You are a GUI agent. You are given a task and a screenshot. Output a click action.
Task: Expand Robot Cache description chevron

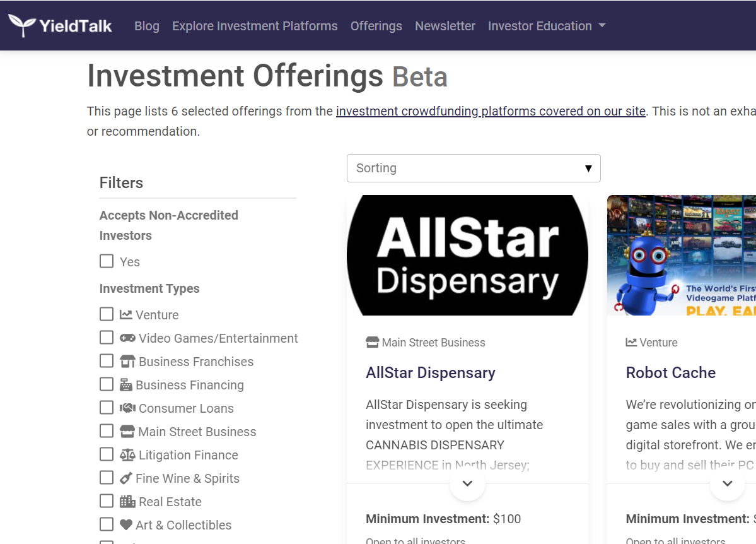coord(728,483)
